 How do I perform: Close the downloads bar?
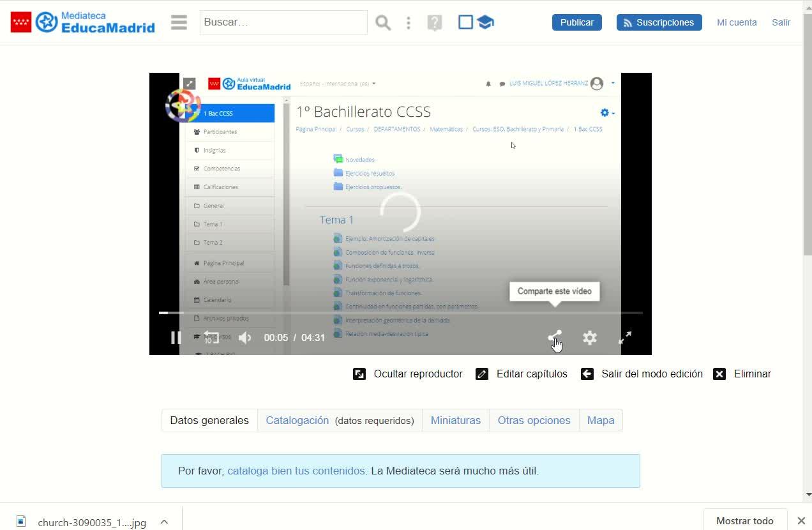pyautogui.click(x=801, y=520)
